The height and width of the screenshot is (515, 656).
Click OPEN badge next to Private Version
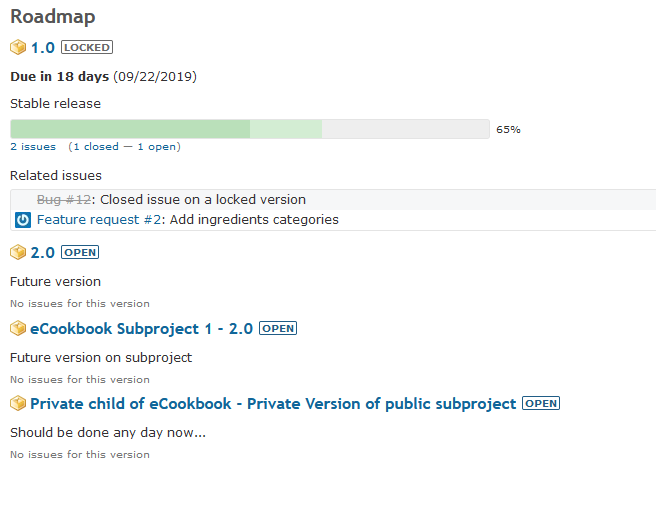point(541,404)
